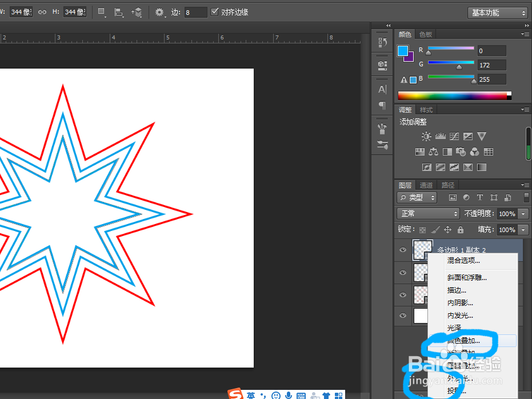Open the path alignment options icon

pyautogui.click(x=119, y=13)
